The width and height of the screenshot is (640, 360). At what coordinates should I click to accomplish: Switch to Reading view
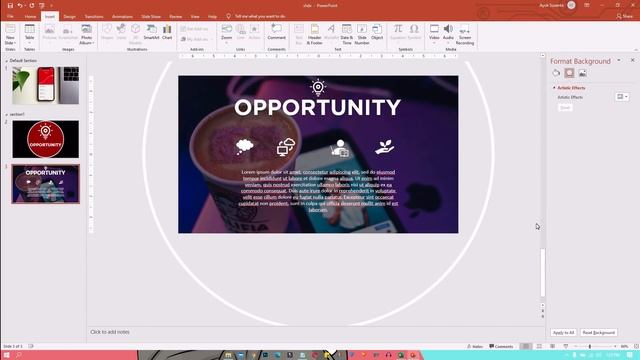coord(552,346)
